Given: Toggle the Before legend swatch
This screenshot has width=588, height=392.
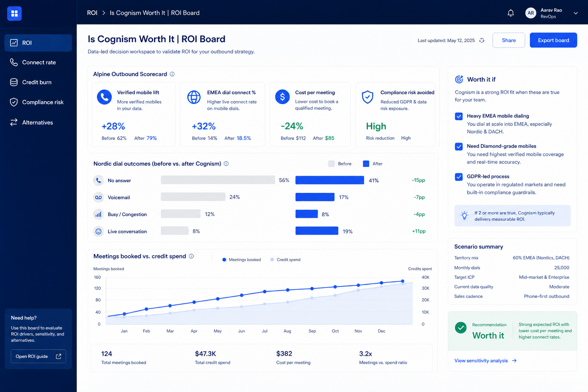Looking at the screenshot, I should click(332, 164).
